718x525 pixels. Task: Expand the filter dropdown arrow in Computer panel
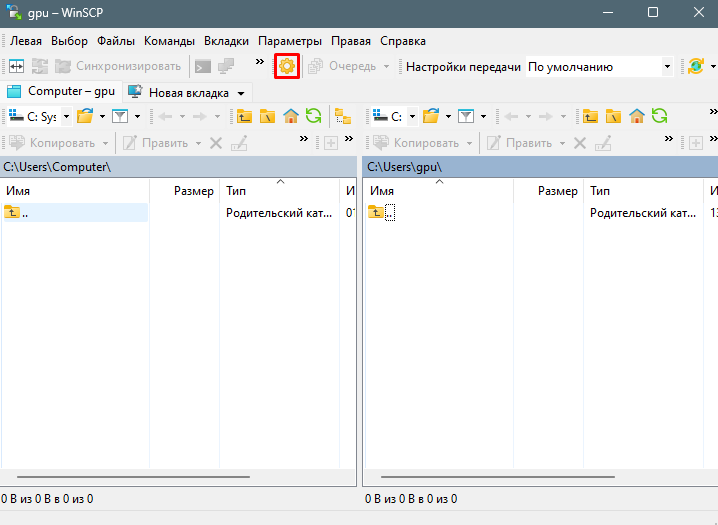coord(137,117)
